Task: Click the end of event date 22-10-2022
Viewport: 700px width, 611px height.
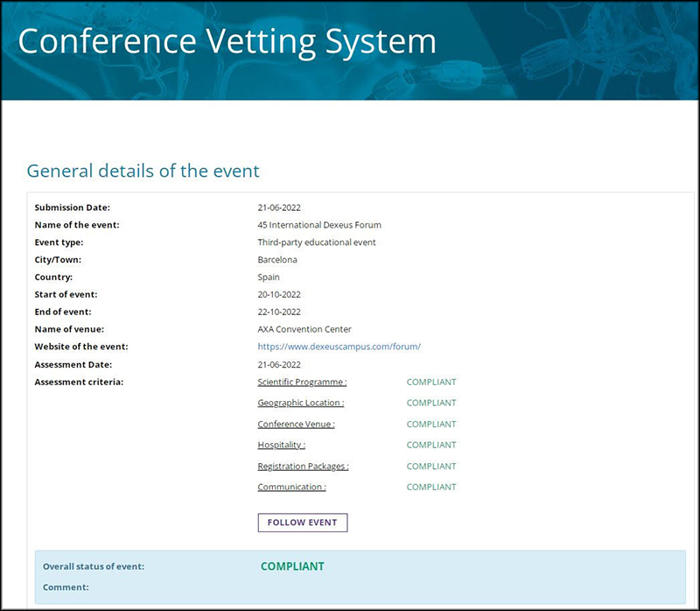Action: [x=279, y=312]
